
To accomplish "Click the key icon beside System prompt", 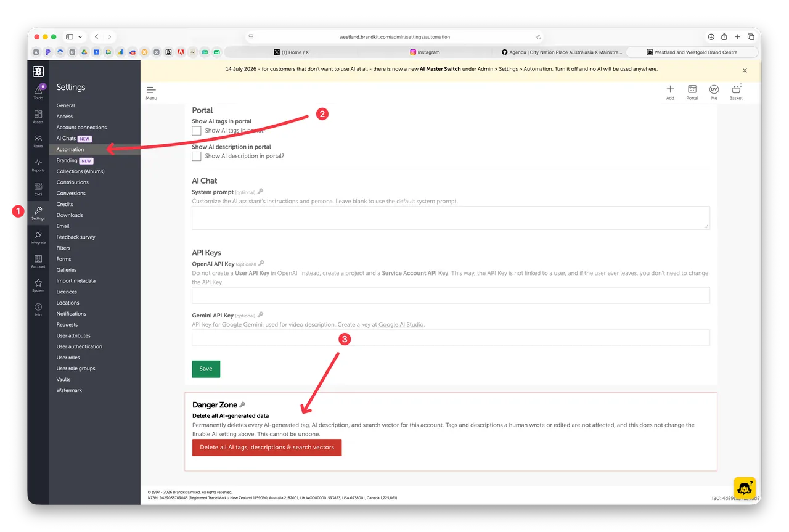I will (261, 192).
